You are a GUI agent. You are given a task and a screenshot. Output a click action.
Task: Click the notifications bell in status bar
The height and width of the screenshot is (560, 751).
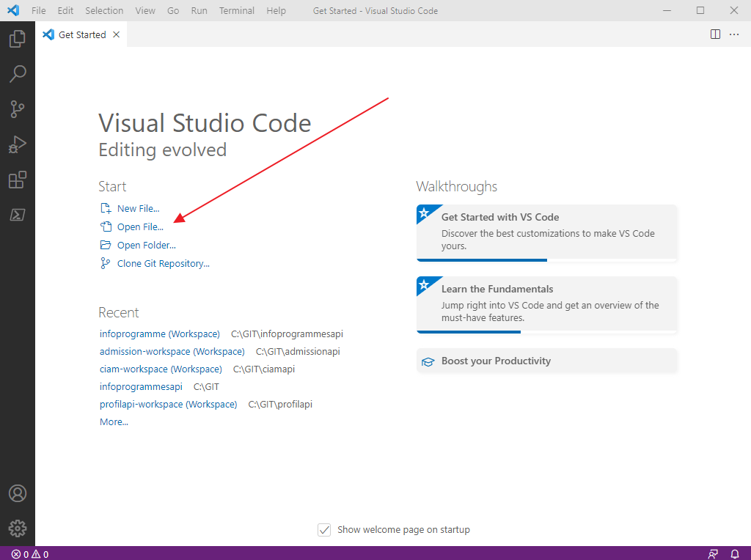coord(735,554)
